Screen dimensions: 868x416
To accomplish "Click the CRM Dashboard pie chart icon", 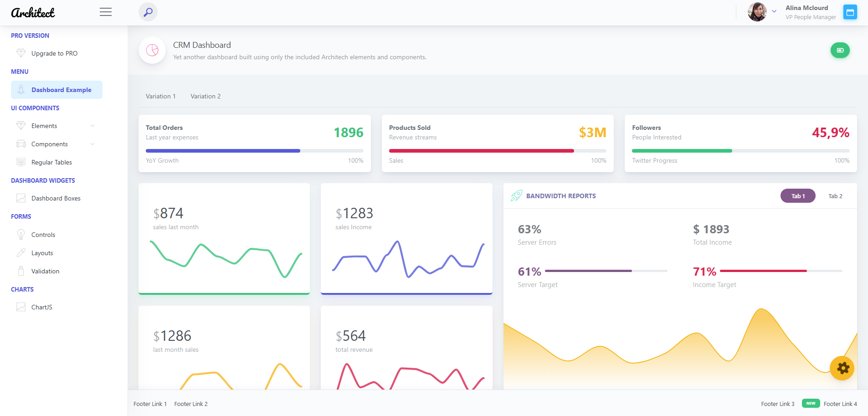I will click(x=152, y=50).
